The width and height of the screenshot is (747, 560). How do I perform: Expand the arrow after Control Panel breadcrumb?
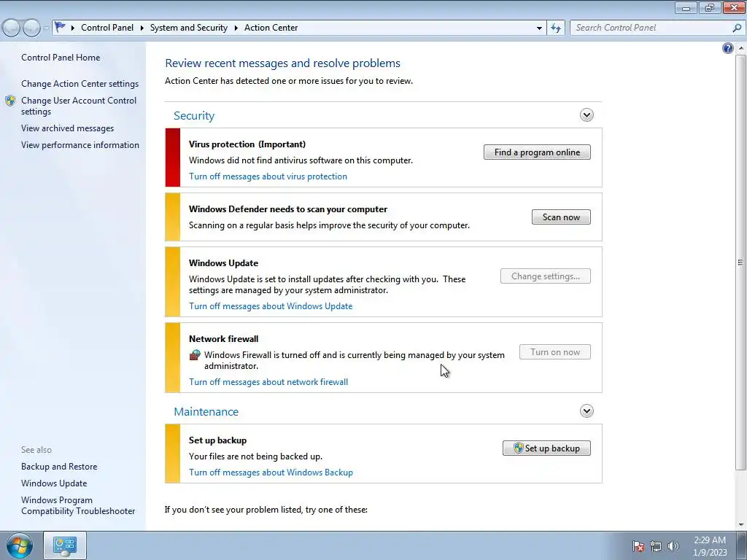click(142, 28)
